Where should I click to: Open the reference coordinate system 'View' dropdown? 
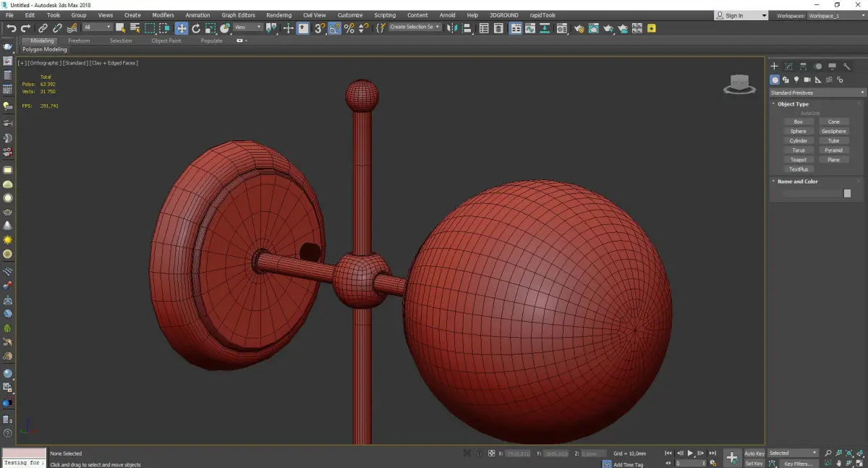[247, 27]
